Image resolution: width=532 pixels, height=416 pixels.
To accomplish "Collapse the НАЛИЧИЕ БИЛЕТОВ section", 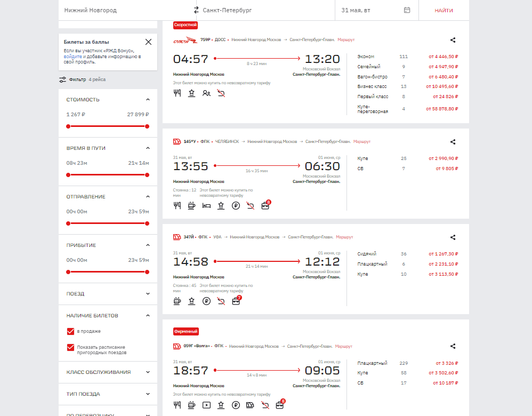I will click(148, 316).
